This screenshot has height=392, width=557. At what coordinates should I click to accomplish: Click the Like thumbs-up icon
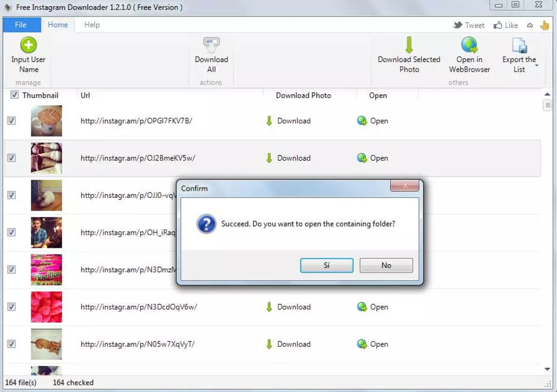498,25
